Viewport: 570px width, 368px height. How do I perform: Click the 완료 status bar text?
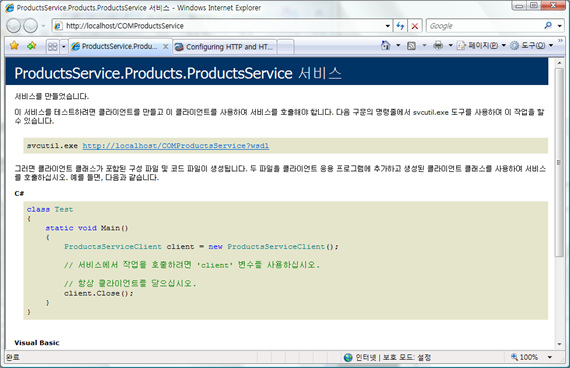tap(13, 357)
